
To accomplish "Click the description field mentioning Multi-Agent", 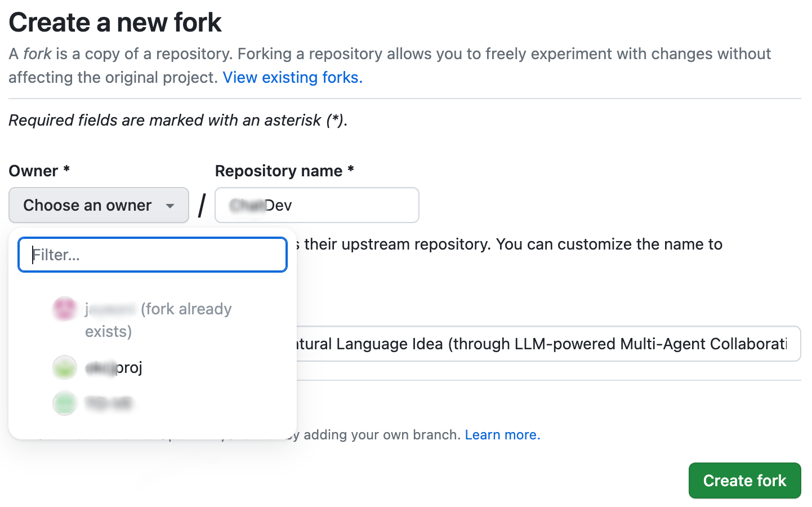I will pyautogui.click(x=546, y=344).
